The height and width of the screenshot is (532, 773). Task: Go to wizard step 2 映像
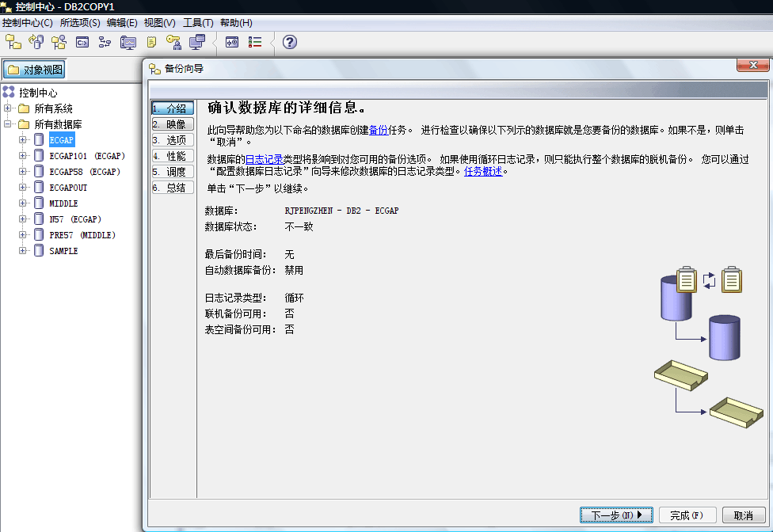(x=173, y=124)
